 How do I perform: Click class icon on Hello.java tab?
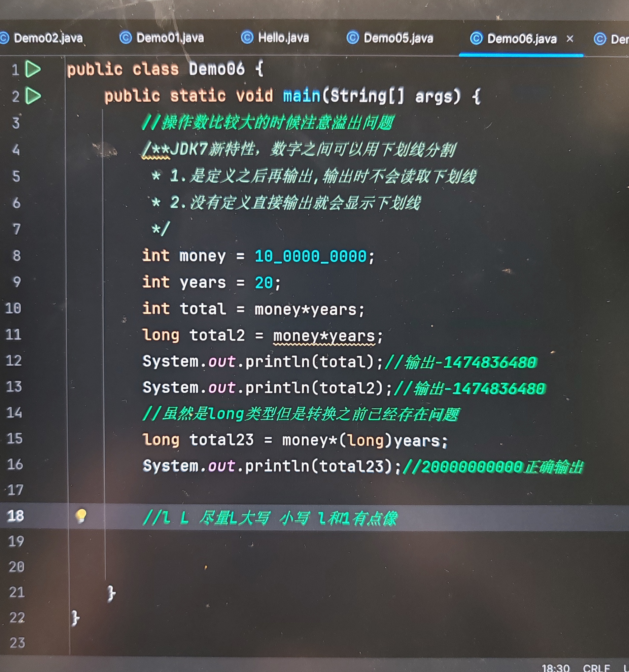coord(247,37)
